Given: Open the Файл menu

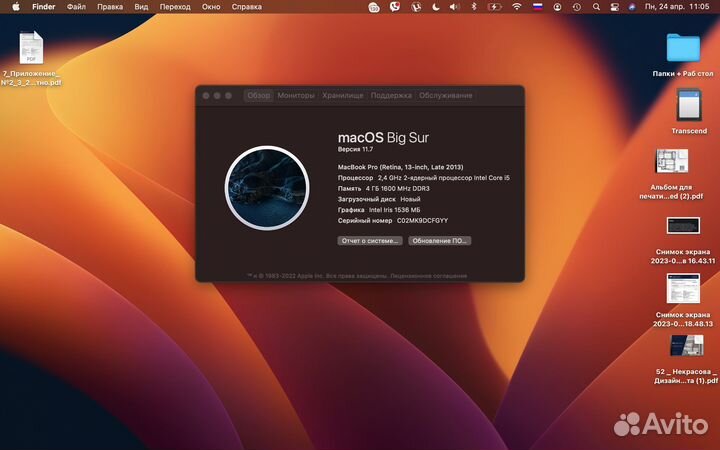Looking at the screenshot, I should (x=76, y=7).
